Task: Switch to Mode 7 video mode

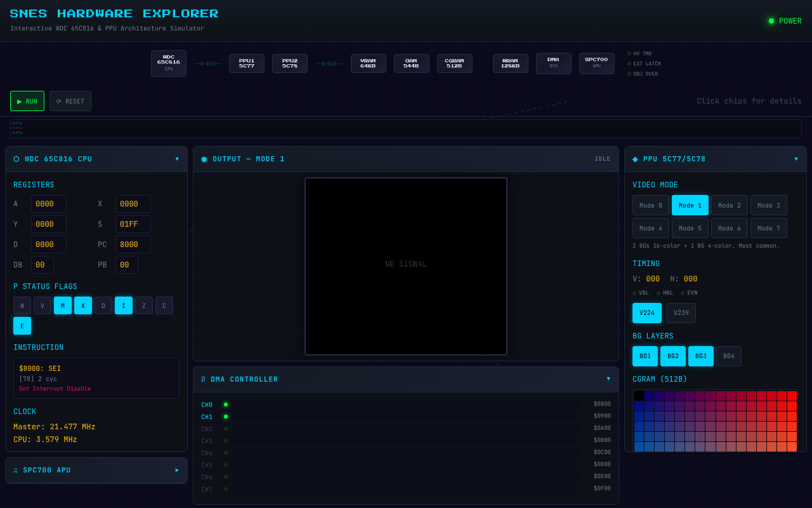Action: tap(769, 228)
